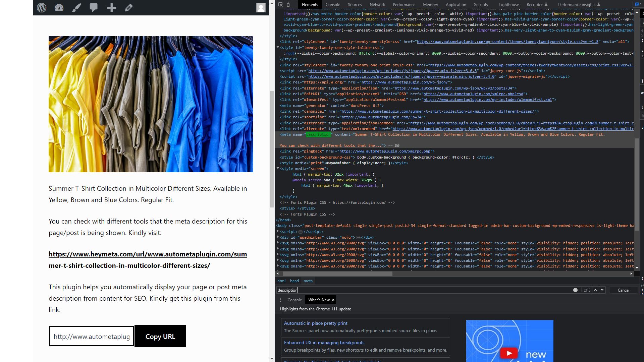Expand the style media="screen" node

(278, 169)
